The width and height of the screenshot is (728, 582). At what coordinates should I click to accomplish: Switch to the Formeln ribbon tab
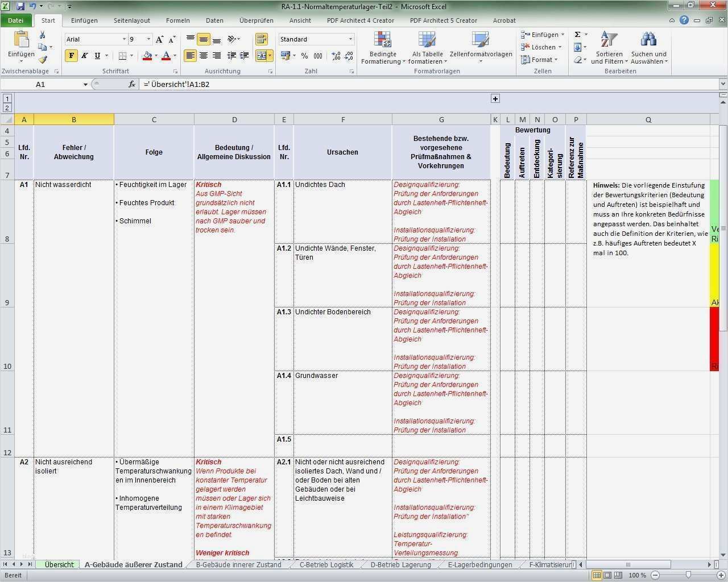click(177, 20)
